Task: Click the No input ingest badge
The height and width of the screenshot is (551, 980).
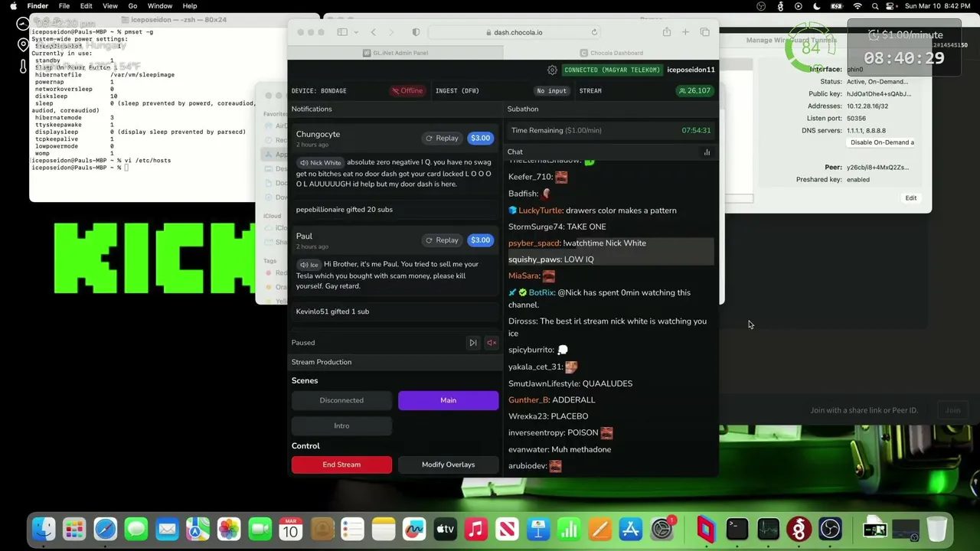Action: (552, 91)
